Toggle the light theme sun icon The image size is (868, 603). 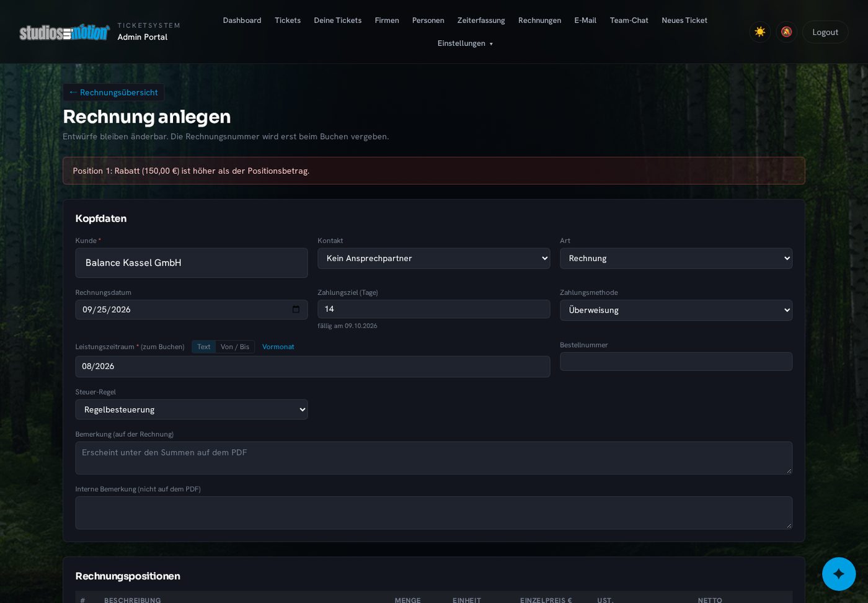[760, 32]
